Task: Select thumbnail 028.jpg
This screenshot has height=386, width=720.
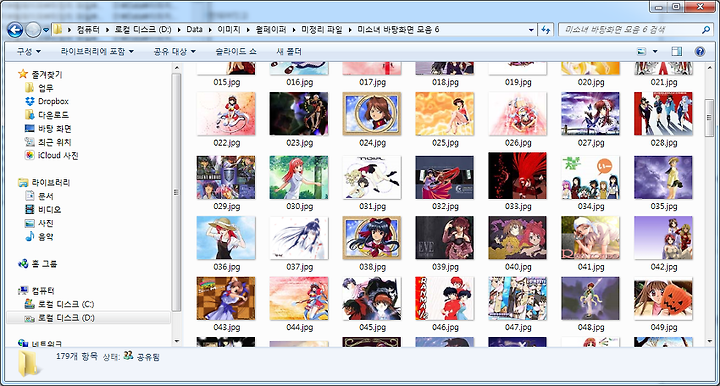Action: (x=664, y=114)
